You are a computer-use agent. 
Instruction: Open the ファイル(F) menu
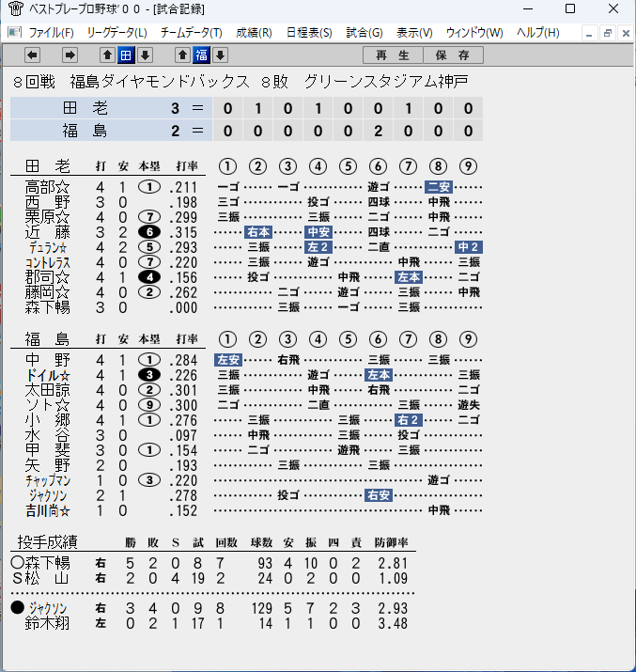pyautogui.click(x=51, y=33)
